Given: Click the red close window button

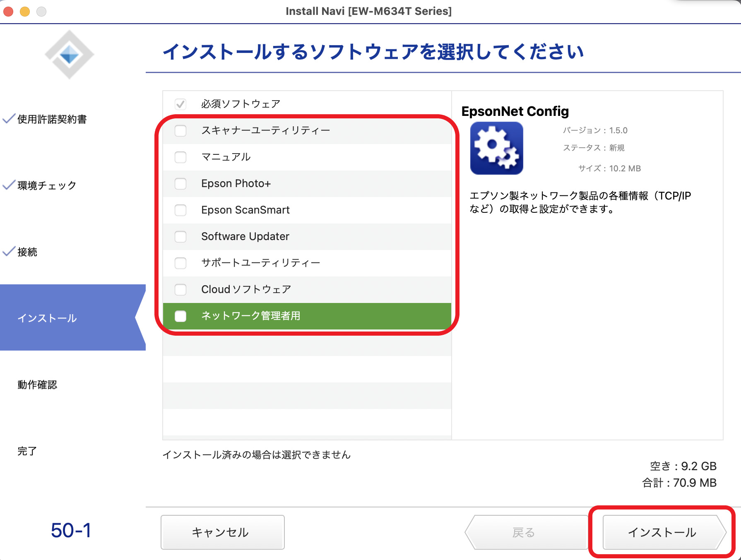Looking at the screenshot, I should (x=8, y=11).
